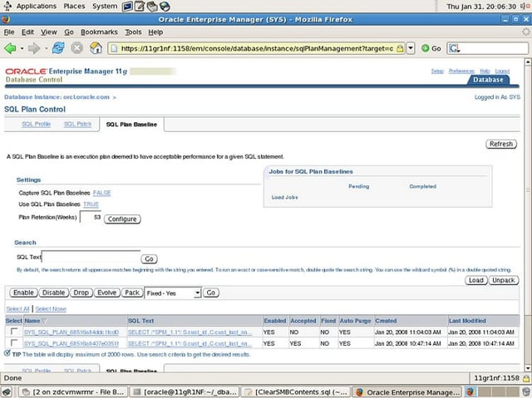The image size is (532, 398).
Task: Click the Pack button
Action: [x=132, y=292]
